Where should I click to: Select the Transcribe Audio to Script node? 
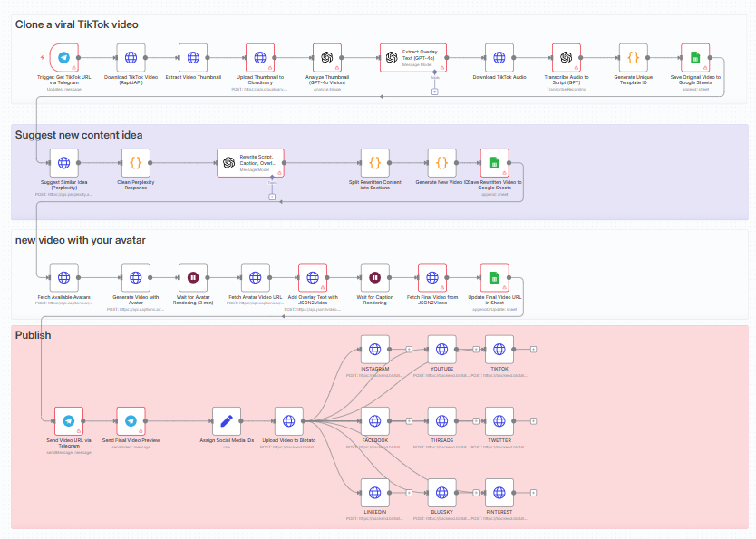pos(567,58)
